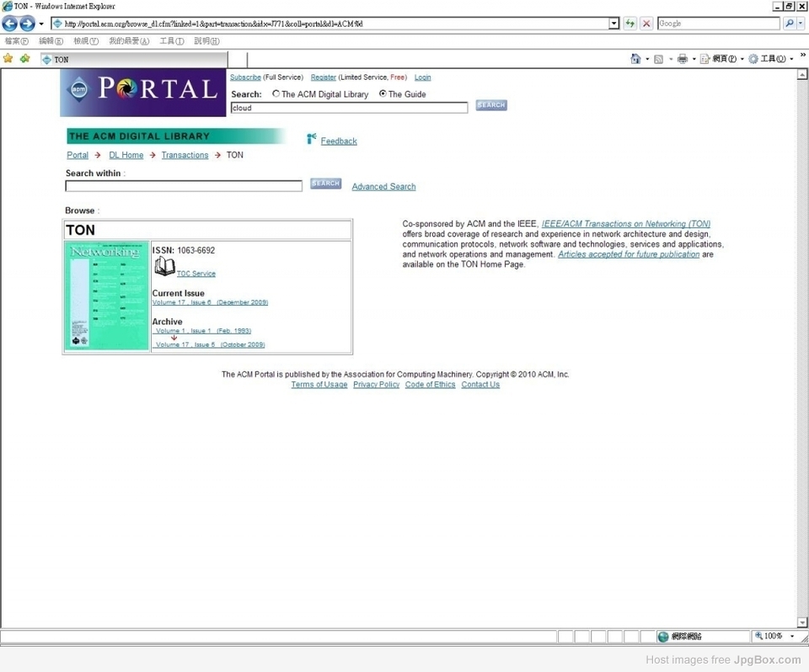Click the browser Forward arrow button
This screenshot has height=672, width=809.
[x=28, y=24]
